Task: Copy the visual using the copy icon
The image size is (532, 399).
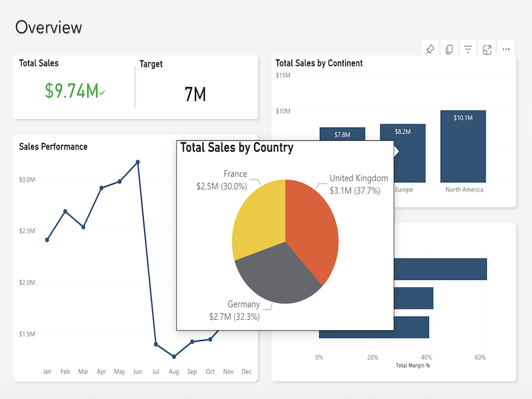Action: (x=450, y=49)
